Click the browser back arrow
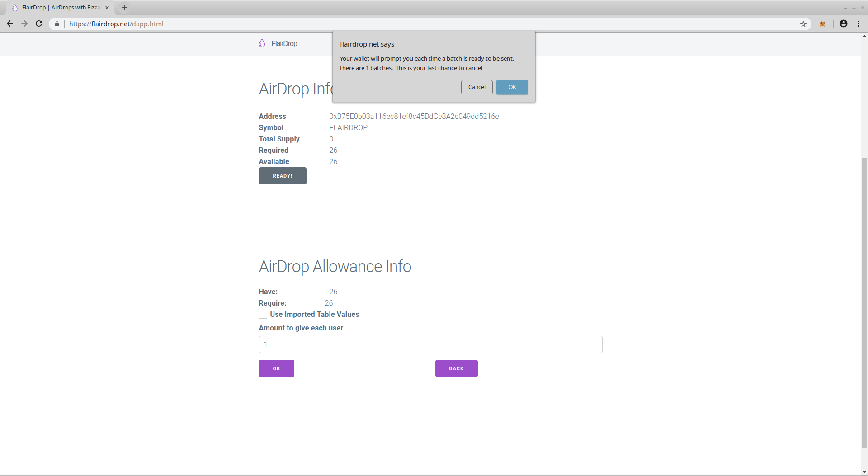Viewport: 868px width, 476px height. 10,24
